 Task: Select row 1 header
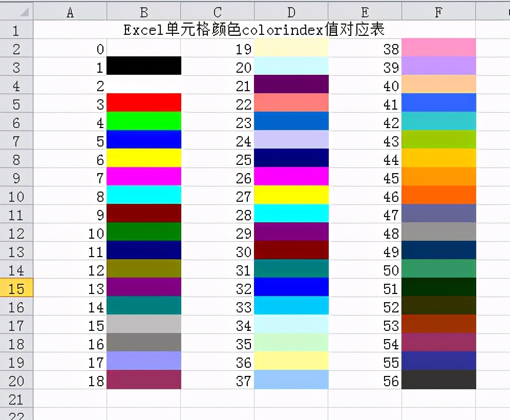tap(16, 30)
